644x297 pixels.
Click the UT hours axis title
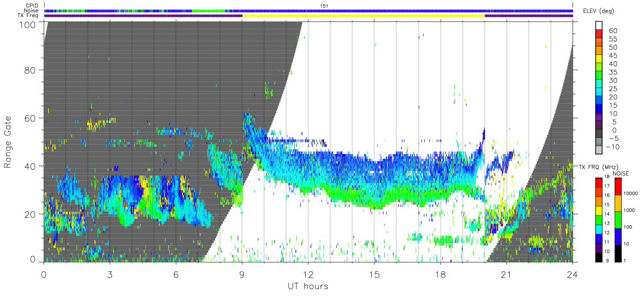(x=308, y=286)
